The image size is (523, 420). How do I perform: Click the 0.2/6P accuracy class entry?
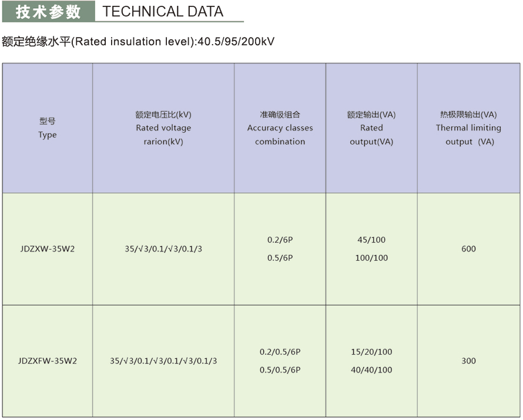pyautogui.click(x=280, y=240)
